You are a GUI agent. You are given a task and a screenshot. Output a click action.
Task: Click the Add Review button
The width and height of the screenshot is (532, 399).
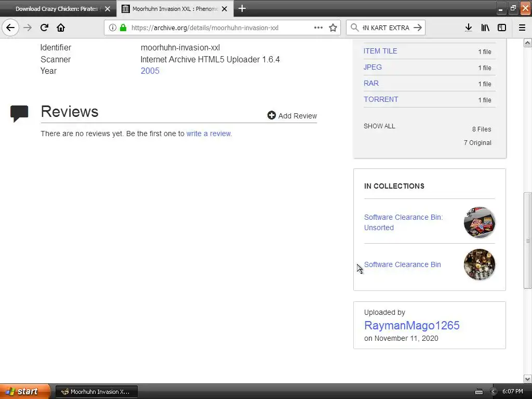tap(292, 116)
